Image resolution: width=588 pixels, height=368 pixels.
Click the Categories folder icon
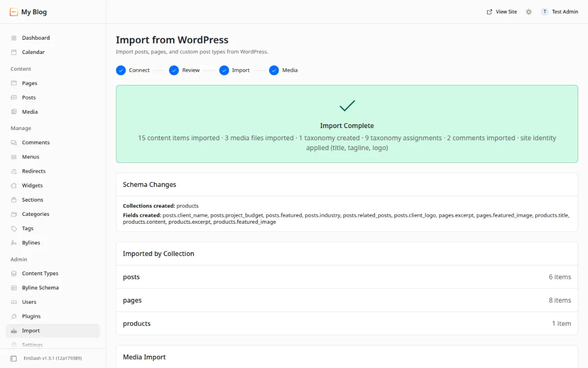coord(14,214)
